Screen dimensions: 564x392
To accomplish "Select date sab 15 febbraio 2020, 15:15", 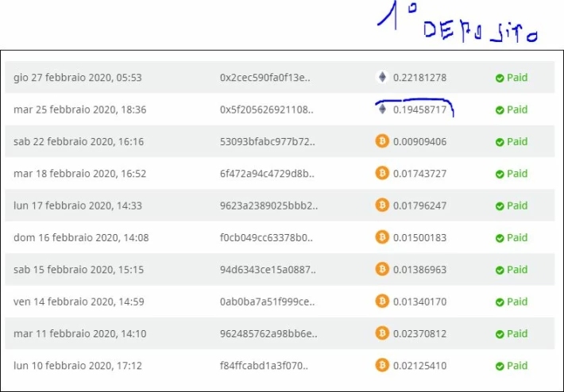I will coord(79,270).
